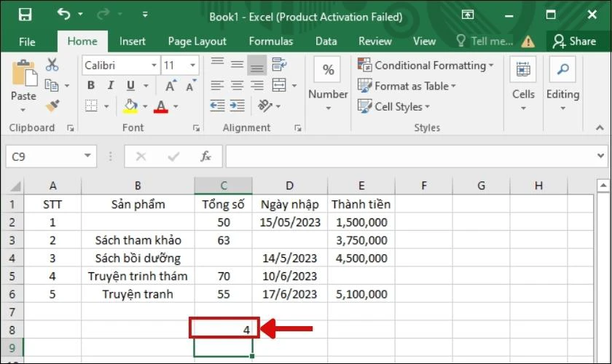Open fill color palette arrow
612x364 pixels.
(145, 106)
